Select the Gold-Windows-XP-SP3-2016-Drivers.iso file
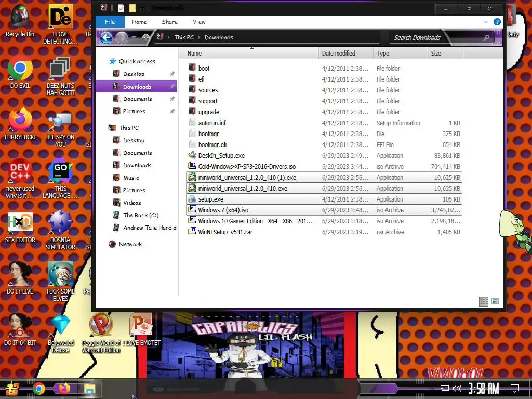Screen dimensions: 532x399 324,167
